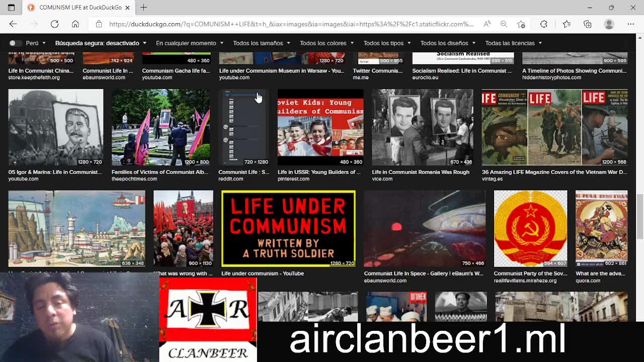Open Soviet Kids Young Builders image

pos(320,127)
